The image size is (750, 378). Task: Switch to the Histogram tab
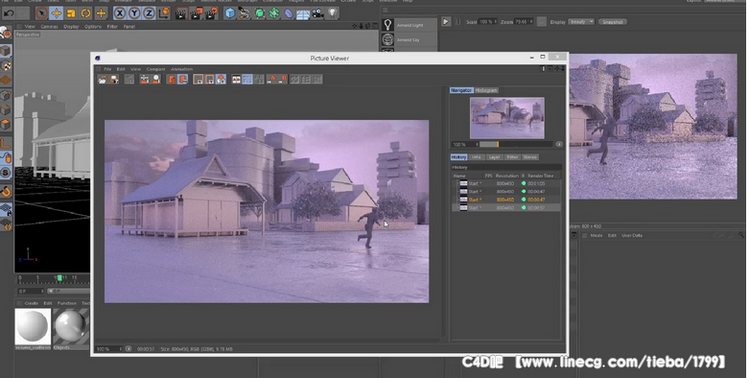coord(486,90)
